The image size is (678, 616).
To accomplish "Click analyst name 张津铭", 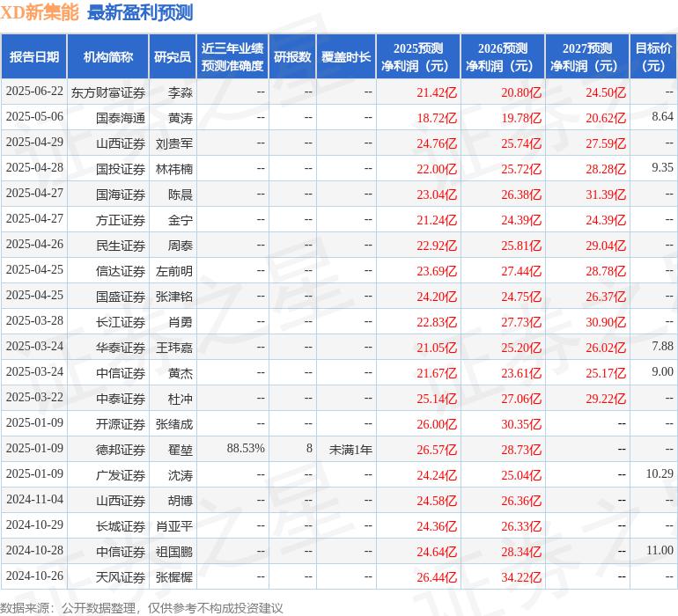I will (174, 297).
